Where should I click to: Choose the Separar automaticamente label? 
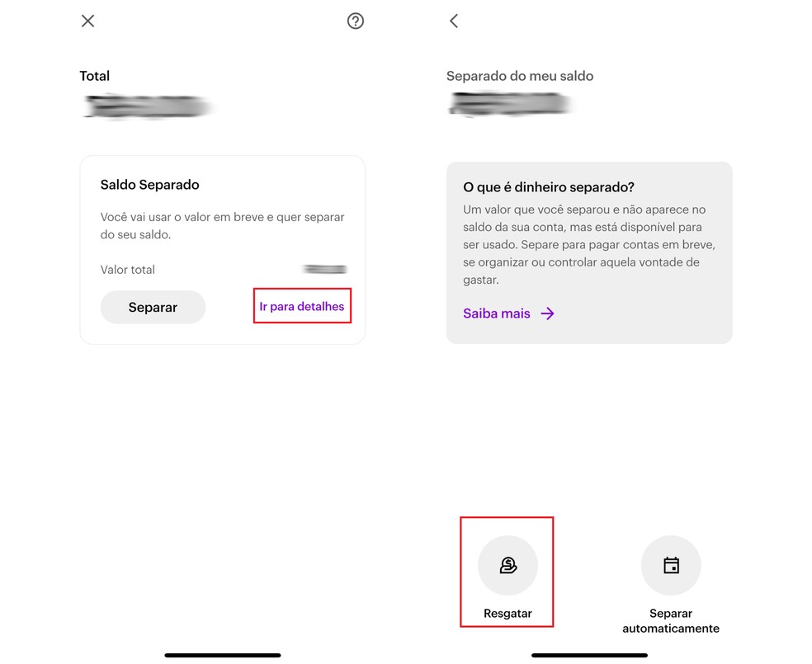(x=671, y=621)
